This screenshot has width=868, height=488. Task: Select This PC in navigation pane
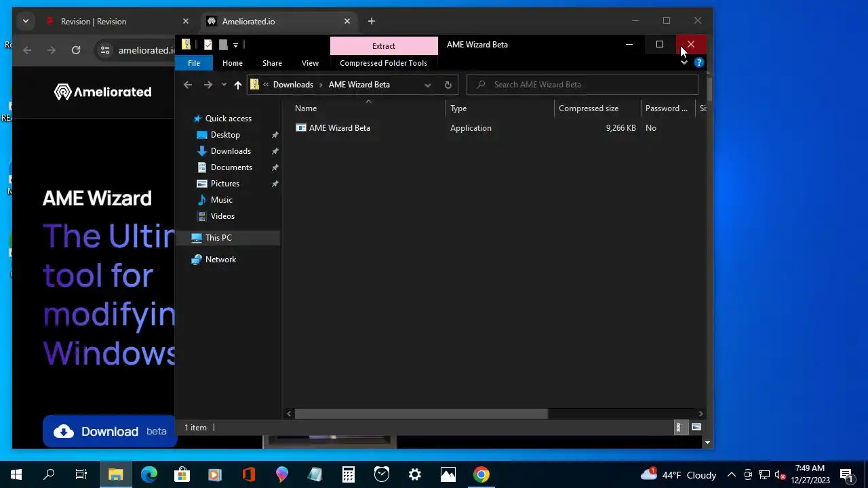click(218, 238)
